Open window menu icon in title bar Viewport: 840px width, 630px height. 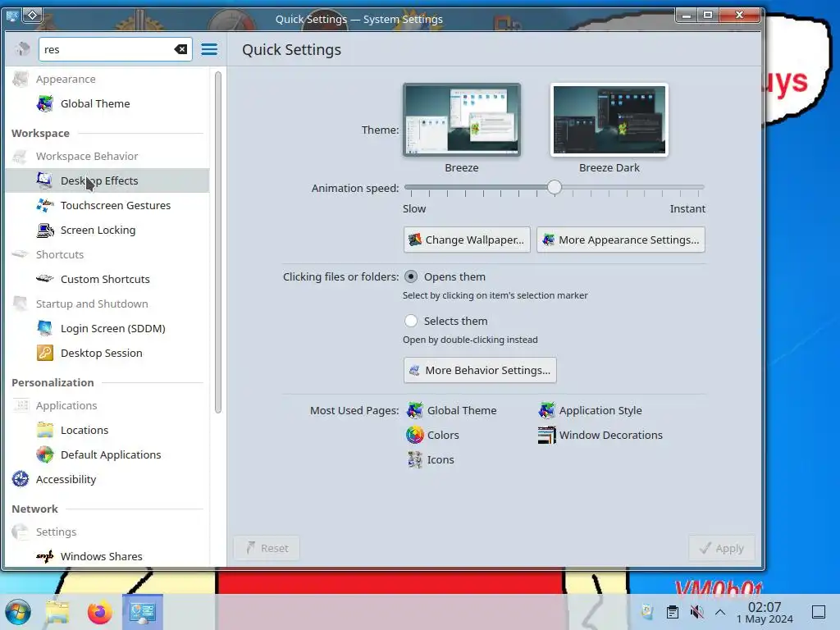click(11, 16)
